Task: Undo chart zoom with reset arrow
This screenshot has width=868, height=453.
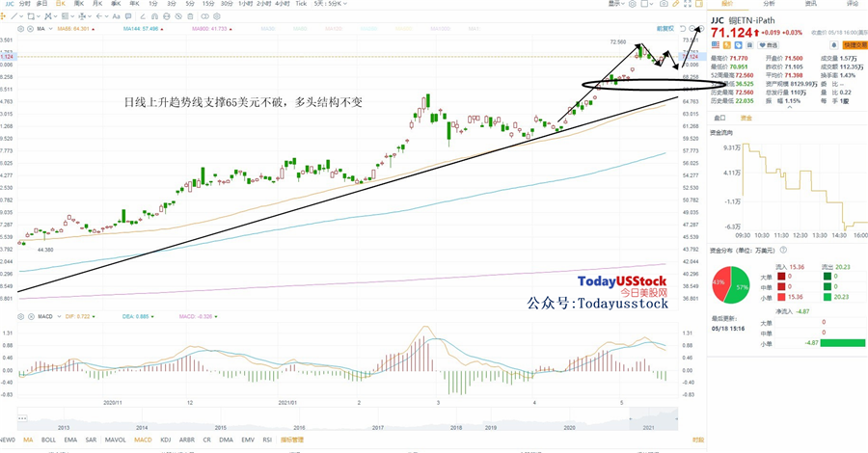Action: click(x=683, y=28)
